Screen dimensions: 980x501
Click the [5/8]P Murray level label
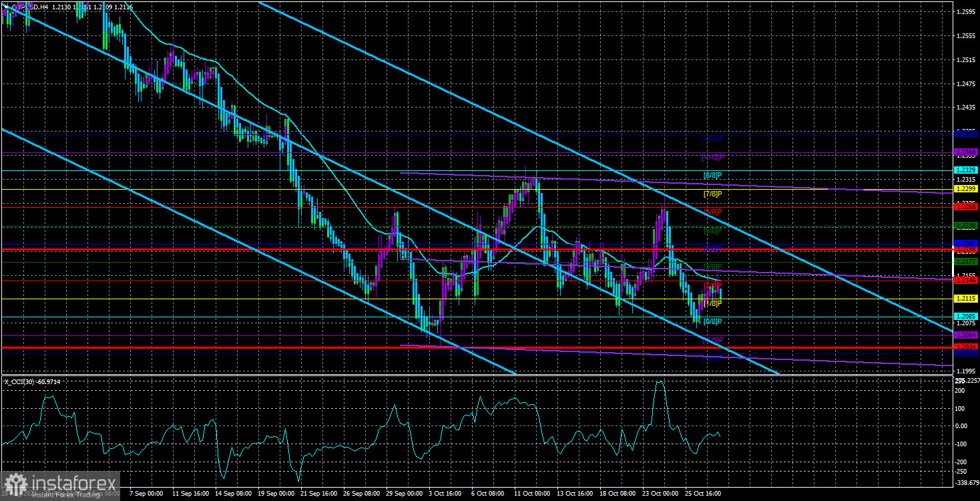click(713, 230)
